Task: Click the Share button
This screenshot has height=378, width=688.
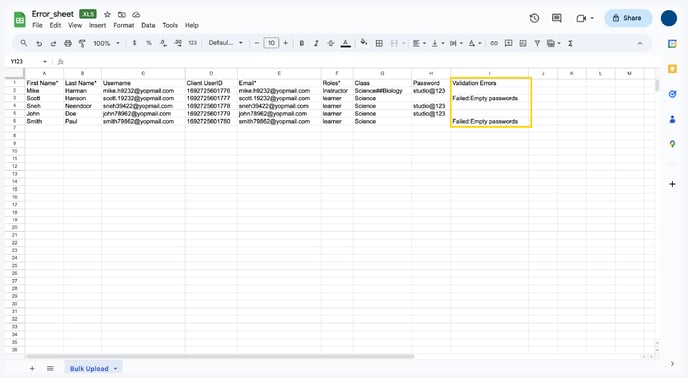Action: pos(628,18)
